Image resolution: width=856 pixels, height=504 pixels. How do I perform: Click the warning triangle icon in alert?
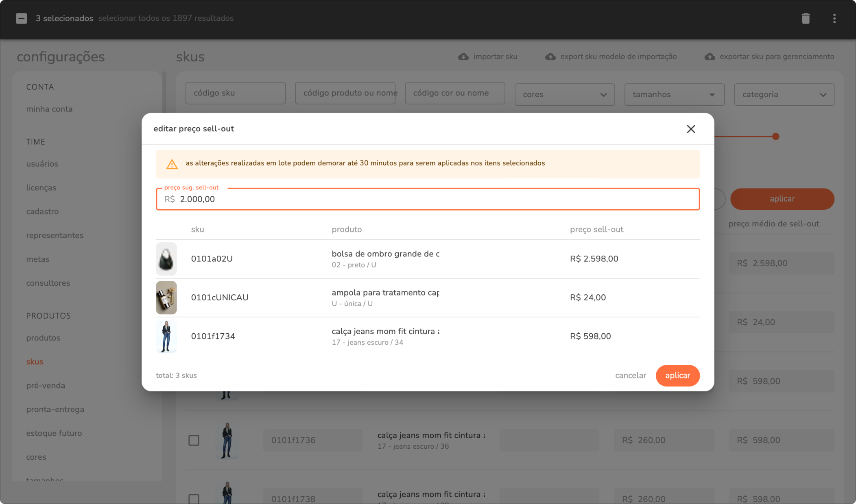172,164
